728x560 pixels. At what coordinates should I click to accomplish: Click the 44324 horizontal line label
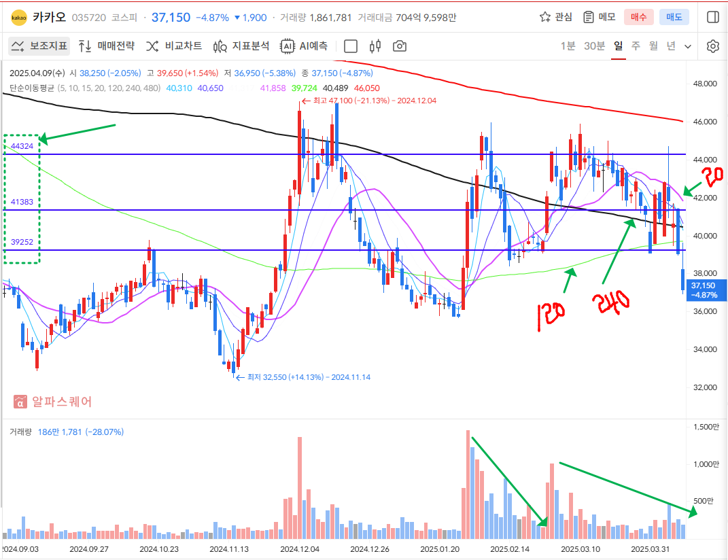click(x=22, y=146)
